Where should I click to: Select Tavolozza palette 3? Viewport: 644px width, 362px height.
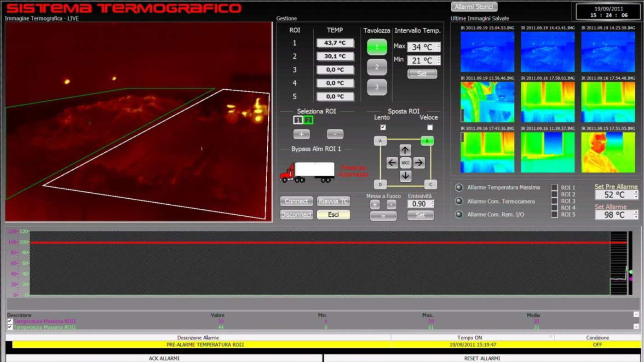click(377, 87)
